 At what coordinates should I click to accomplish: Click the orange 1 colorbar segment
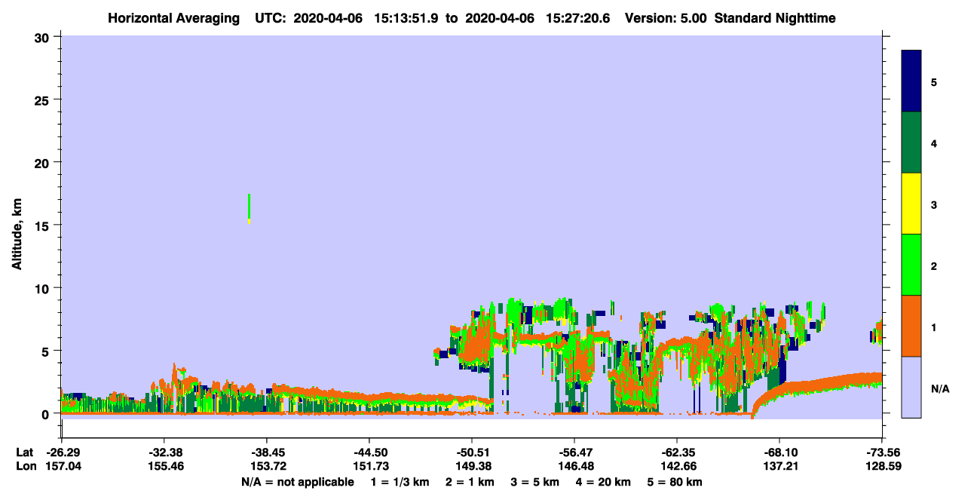point(911,326)
